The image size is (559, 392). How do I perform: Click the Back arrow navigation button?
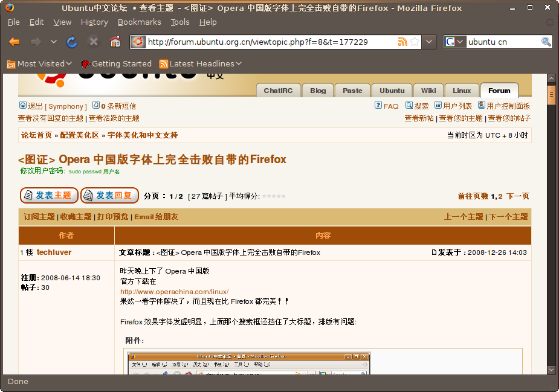(x=15, y=42)
